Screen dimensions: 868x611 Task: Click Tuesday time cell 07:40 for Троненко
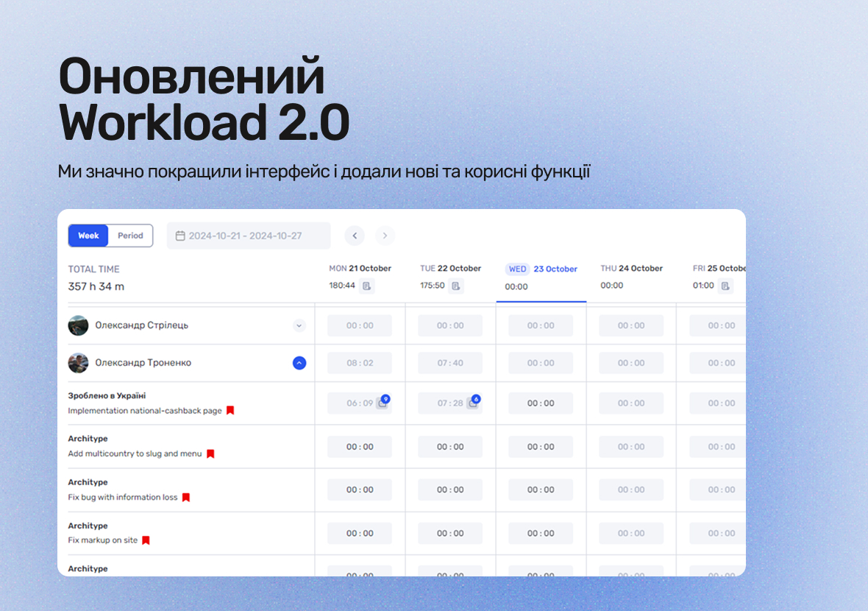click(450, 363)
